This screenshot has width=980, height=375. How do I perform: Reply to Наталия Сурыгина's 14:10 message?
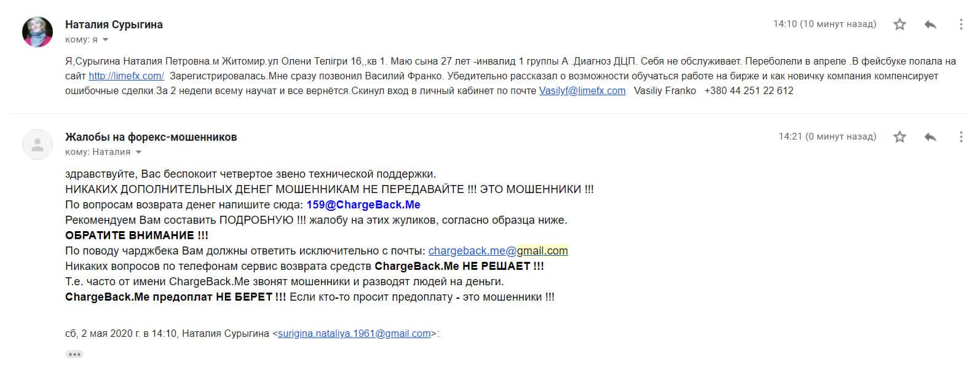(x=930, y=25)
